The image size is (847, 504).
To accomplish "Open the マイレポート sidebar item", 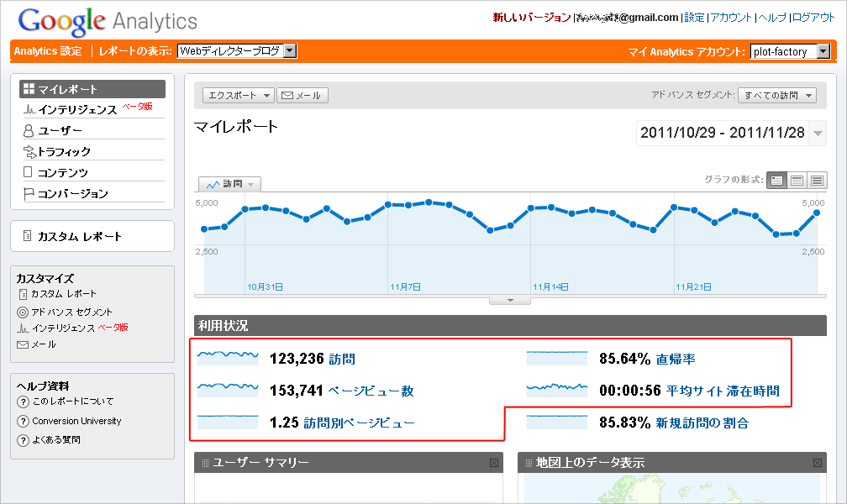I will pos(92,89).
